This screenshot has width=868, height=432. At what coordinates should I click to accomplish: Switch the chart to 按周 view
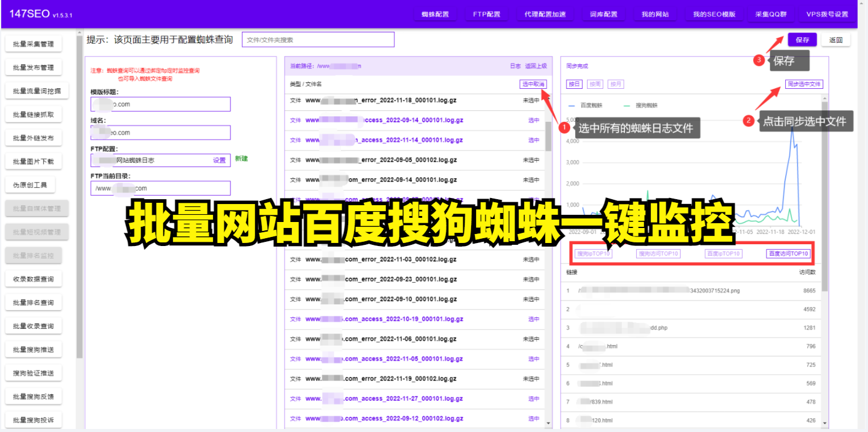pos(595,84)
